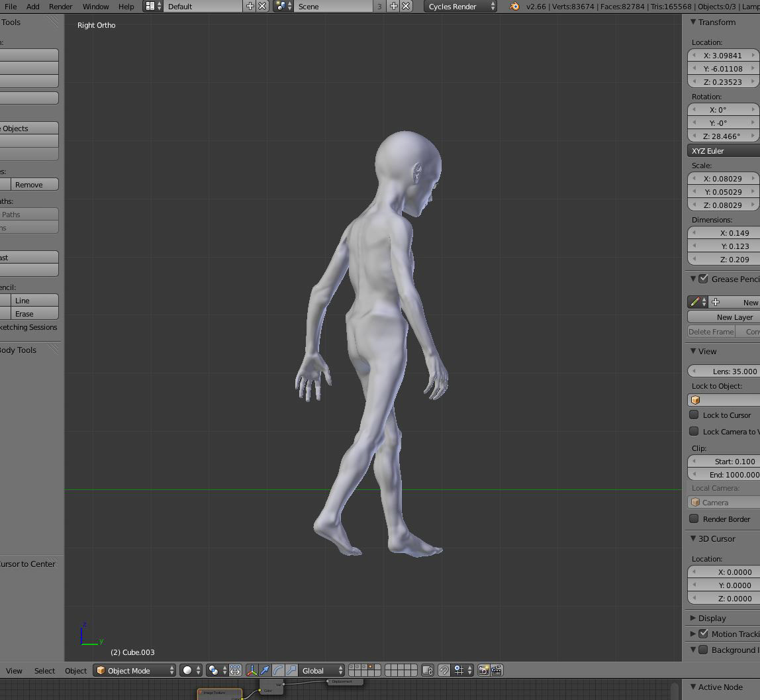760x700 pixels.
Task: Click the Camera cube icon under Local Camera
Action: tap(696, 502)
